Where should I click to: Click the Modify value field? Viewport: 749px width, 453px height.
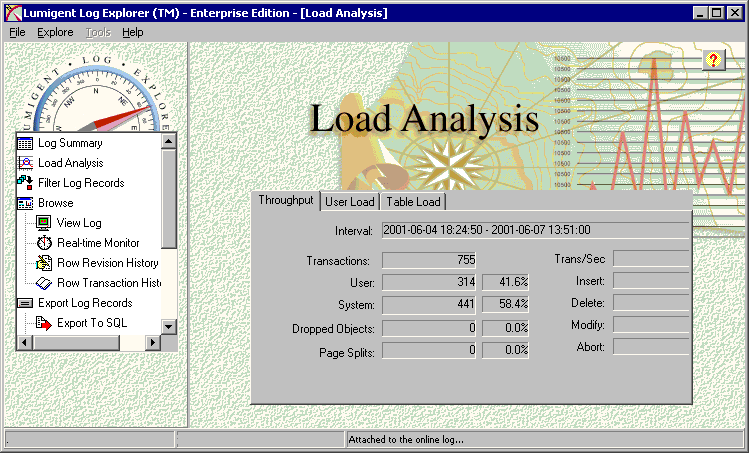point(652,324)
